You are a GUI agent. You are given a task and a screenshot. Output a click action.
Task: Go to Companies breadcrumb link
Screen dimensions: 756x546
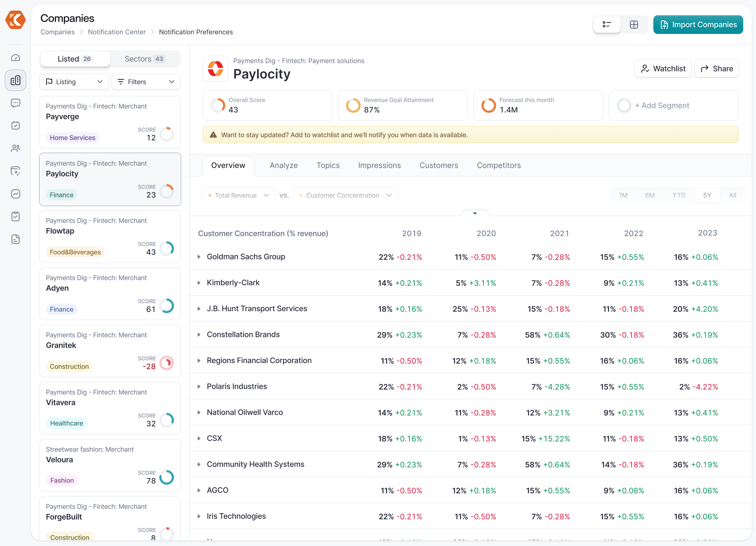pos(57,32)
